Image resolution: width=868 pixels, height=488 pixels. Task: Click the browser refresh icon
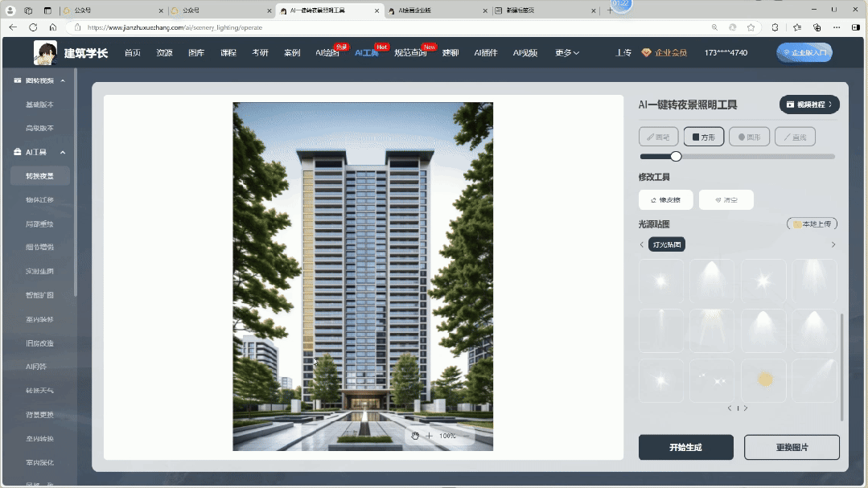coord(33,27)
